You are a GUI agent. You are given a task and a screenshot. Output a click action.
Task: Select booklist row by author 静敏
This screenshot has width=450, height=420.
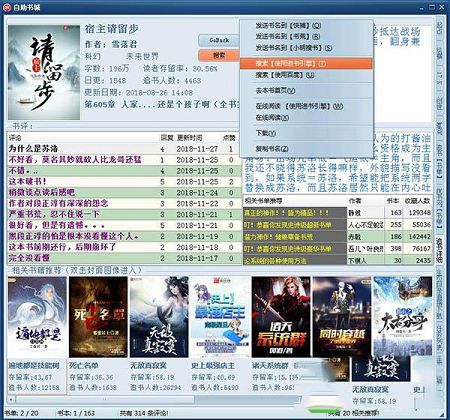[338, 213]
